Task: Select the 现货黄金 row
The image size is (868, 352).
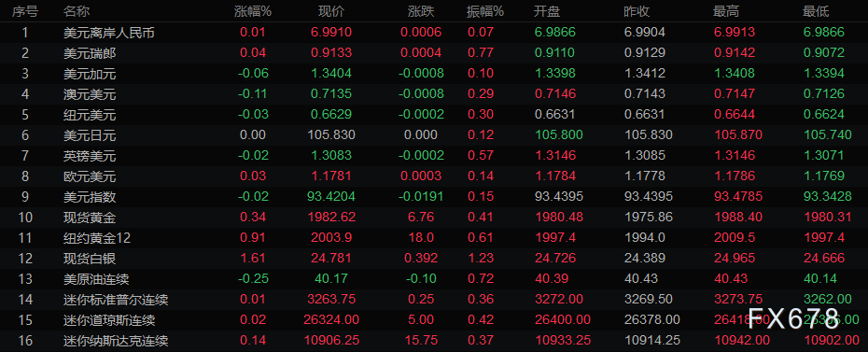Action: pos(434,218)
